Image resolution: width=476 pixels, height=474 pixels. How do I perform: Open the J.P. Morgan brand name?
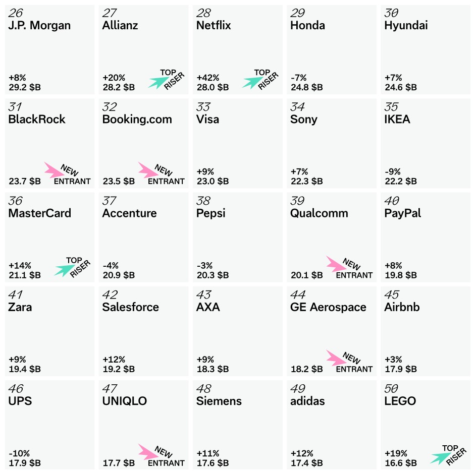point(39,25)
